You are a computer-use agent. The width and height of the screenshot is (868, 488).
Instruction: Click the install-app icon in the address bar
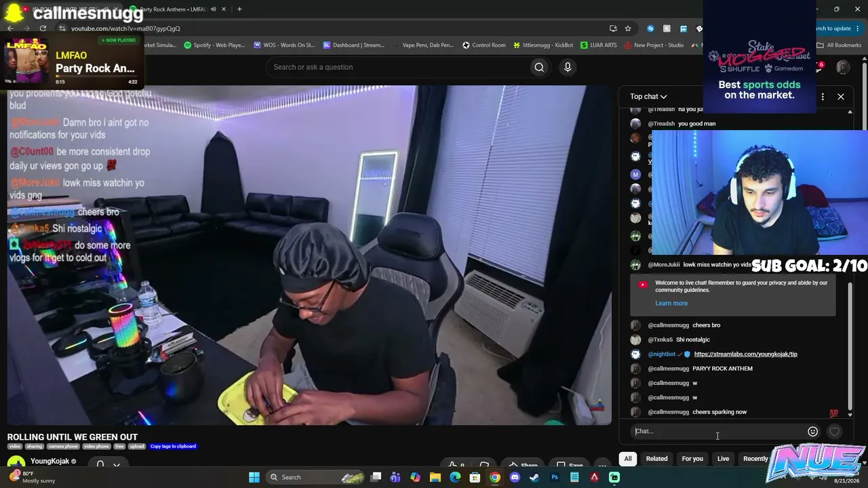click(613, 28)
